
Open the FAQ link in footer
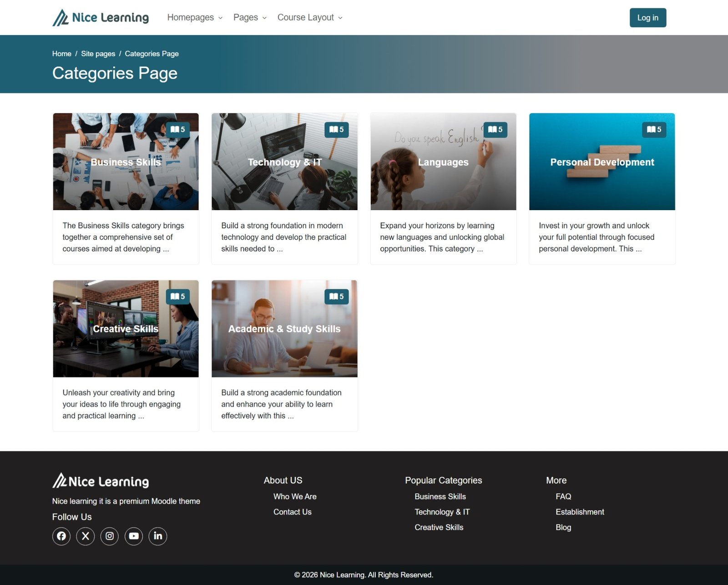click(563, 496)
